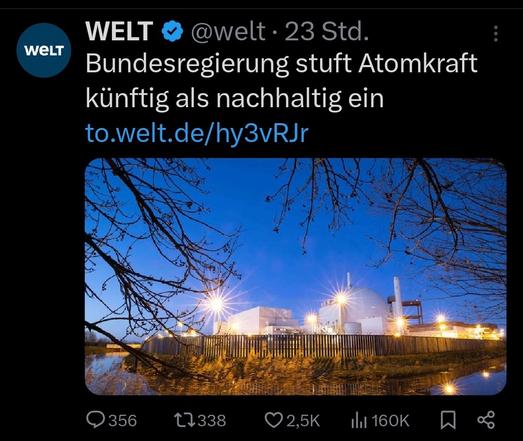Viewport: 523px width, 441px height.
Task: Bookmark this tweet
Action: pos(448,420)
